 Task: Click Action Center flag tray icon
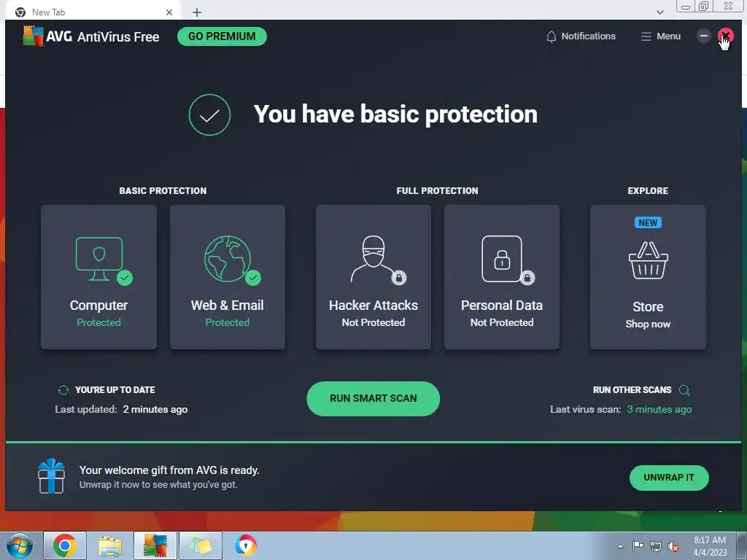[638, 546]
